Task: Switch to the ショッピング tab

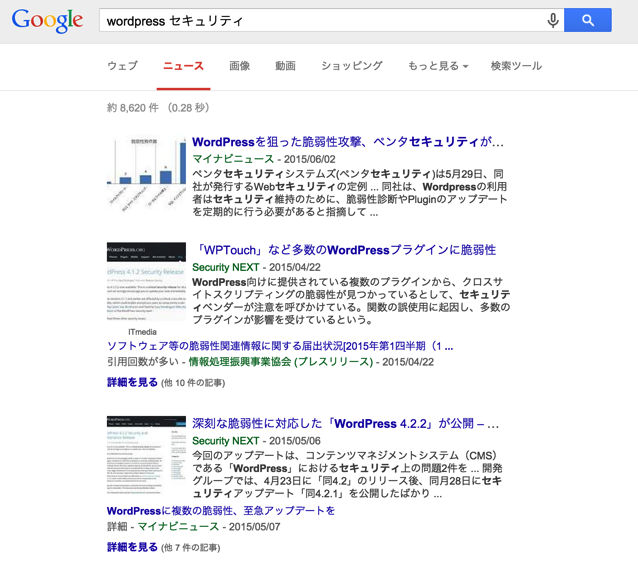Action: (x=352, y=65)
